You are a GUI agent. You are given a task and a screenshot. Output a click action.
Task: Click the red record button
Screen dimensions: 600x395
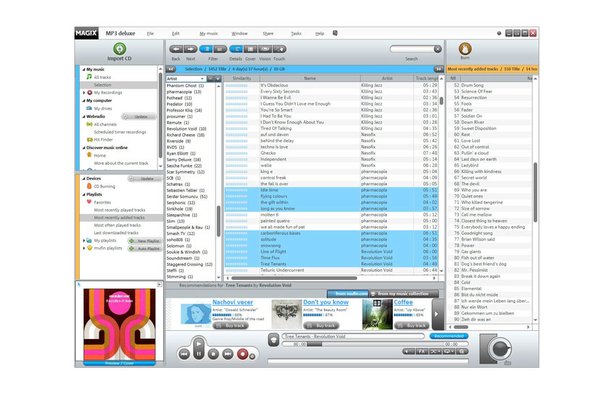point(243,354)
